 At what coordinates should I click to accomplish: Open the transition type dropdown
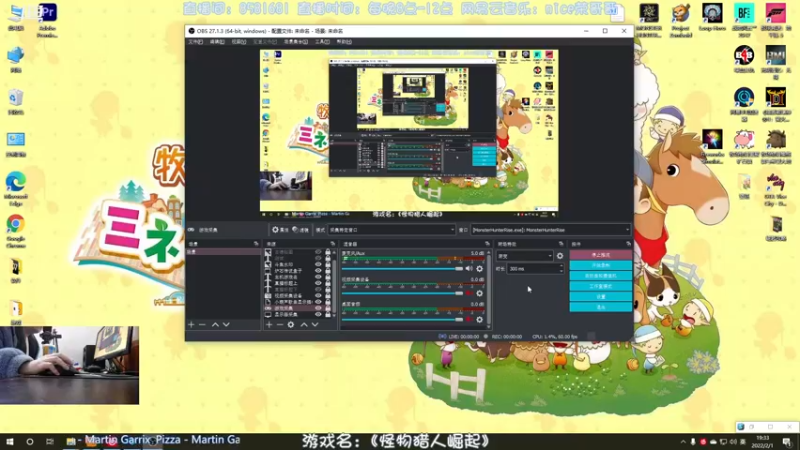525,256
